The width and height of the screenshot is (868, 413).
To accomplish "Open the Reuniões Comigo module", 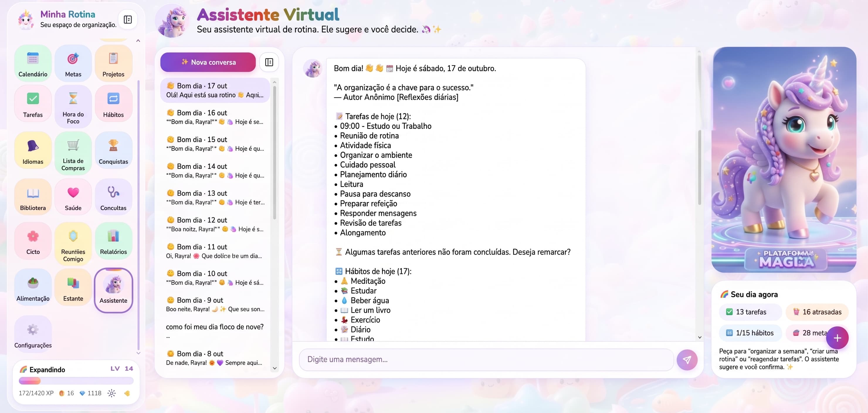I will click(x=73, y=244).
